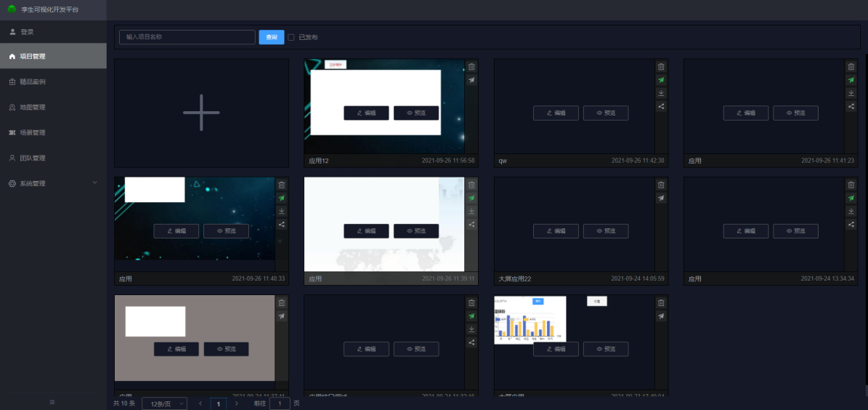868x410 pixels.
Task: Click the green publish icon on qw project
Action: click(661, 80)
